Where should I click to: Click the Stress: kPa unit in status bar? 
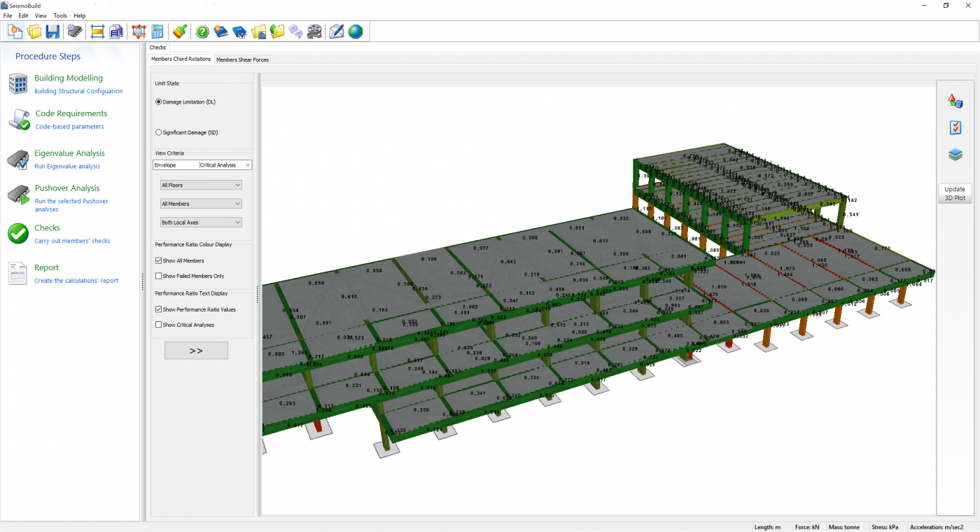point(885,527)
